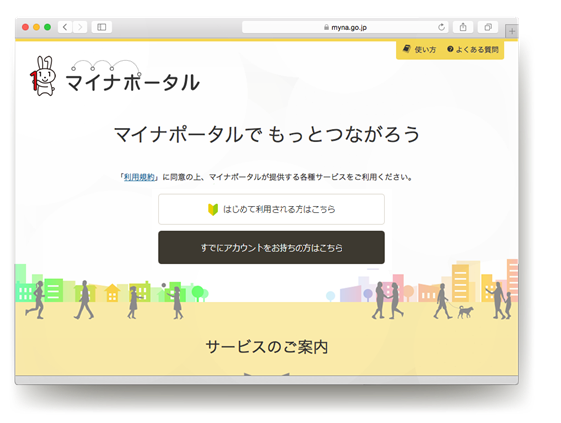561x423 pixels.
Task: Click はじめて利用される方はこちら button
Action: pyautogui.click(x=271, y=209)
